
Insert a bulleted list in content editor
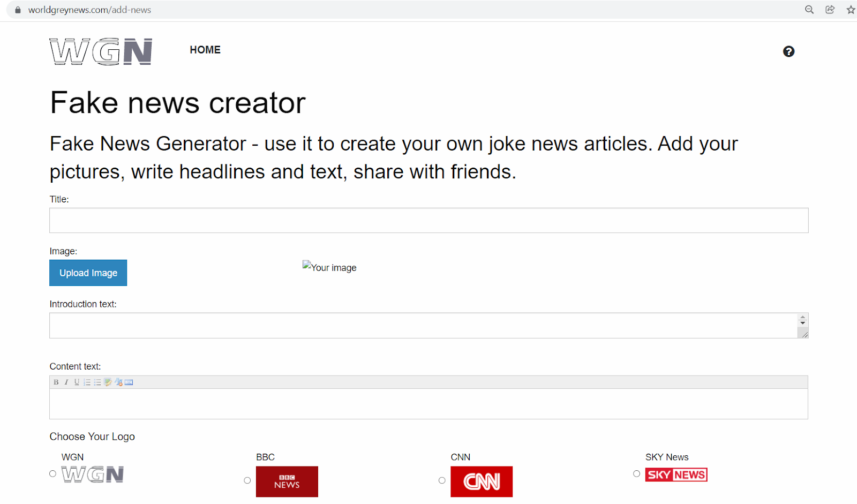coord(97,382)
